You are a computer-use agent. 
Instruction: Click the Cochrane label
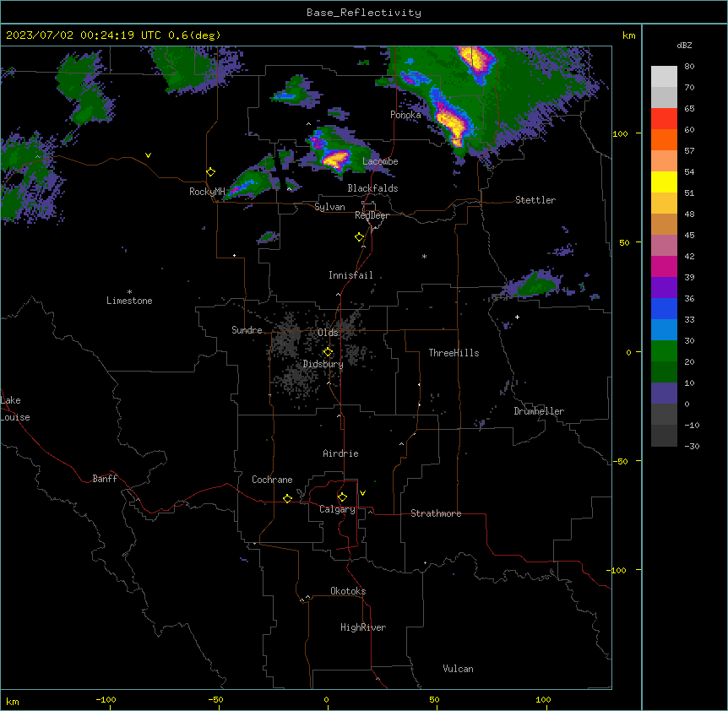coord(272,480)
